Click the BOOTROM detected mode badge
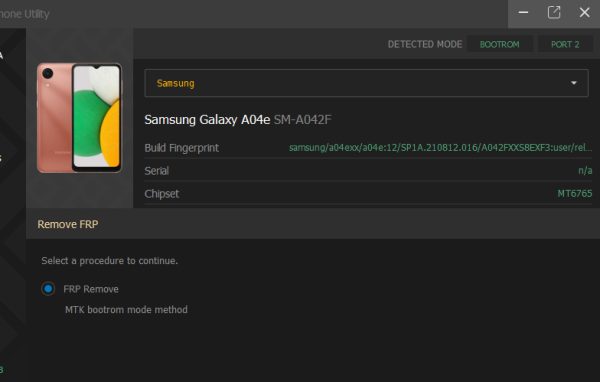600x382 pixels. (499, 44)
